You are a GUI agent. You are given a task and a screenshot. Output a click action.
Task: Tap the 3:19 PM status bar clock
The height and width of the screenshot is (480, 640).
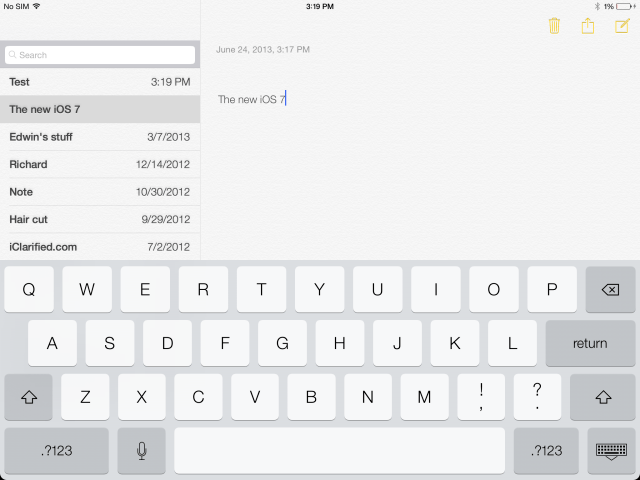[320, 6]
